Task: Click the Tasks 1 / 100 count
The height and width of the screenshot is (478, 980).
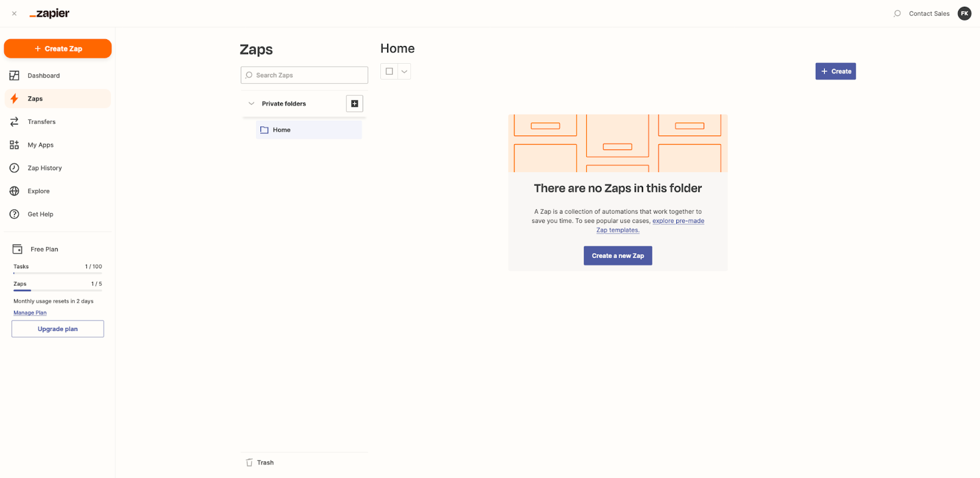Action: [94, 267]
